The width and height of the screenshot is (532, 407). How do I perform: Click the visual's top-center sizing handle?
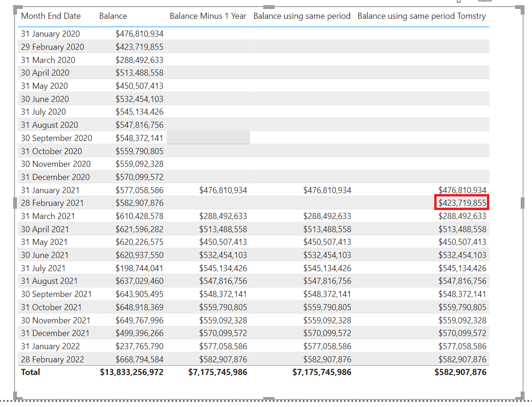pyautogui.click(x=269, y=7)
